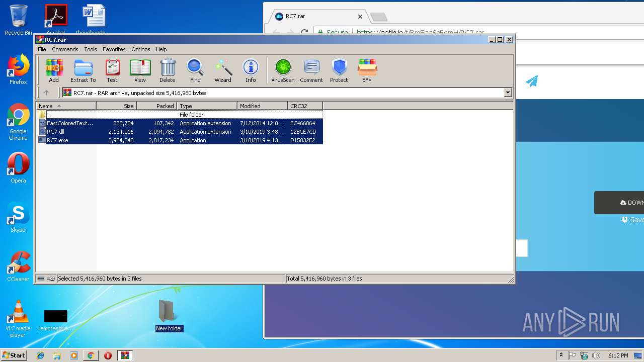Open the VLC media player shortcut
Screen dimensions: 644x362
pos(18,319)
